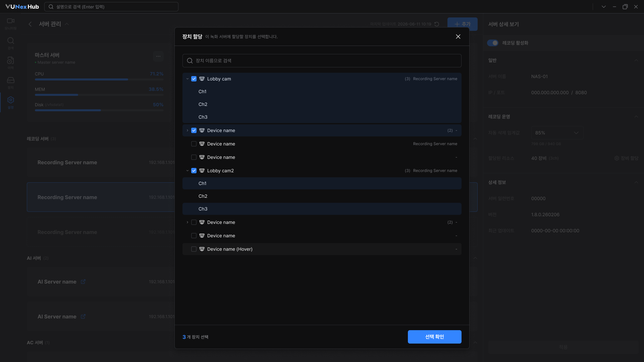This screenshot has width=644, height=362.
Task: Click the 적용 apply button
Action: (563, 347)
